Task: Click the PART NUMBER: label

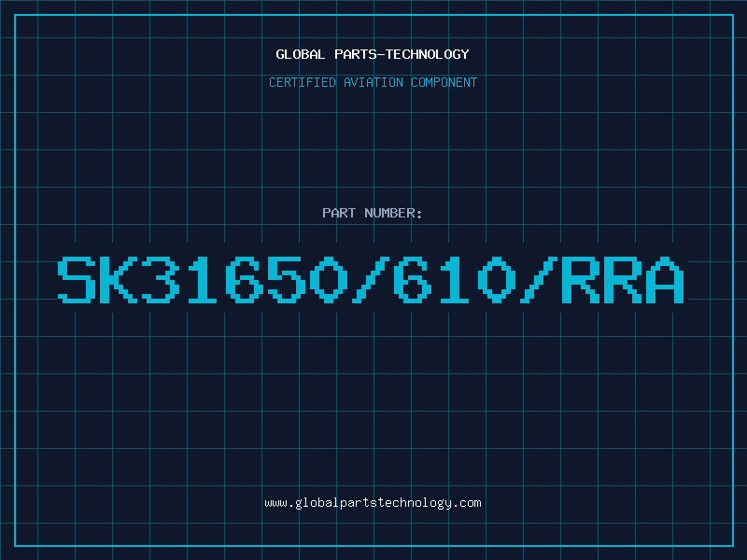Action: 373,213
